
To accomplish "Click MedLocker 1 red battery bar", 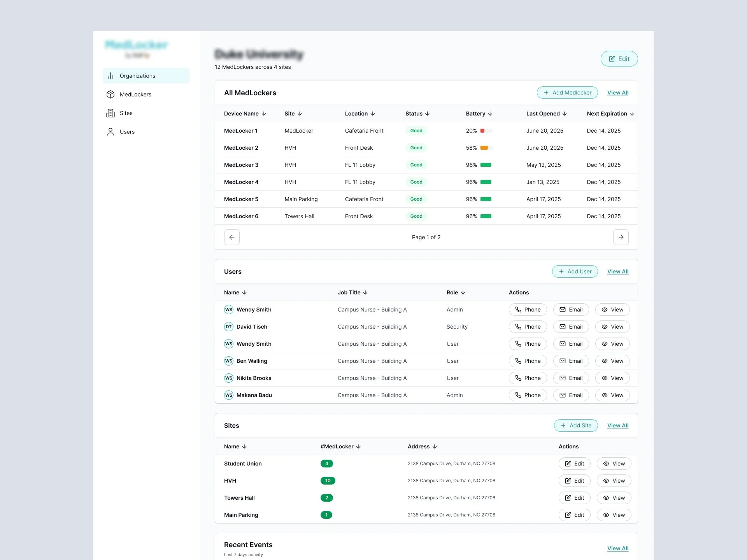I will (482, 131).
